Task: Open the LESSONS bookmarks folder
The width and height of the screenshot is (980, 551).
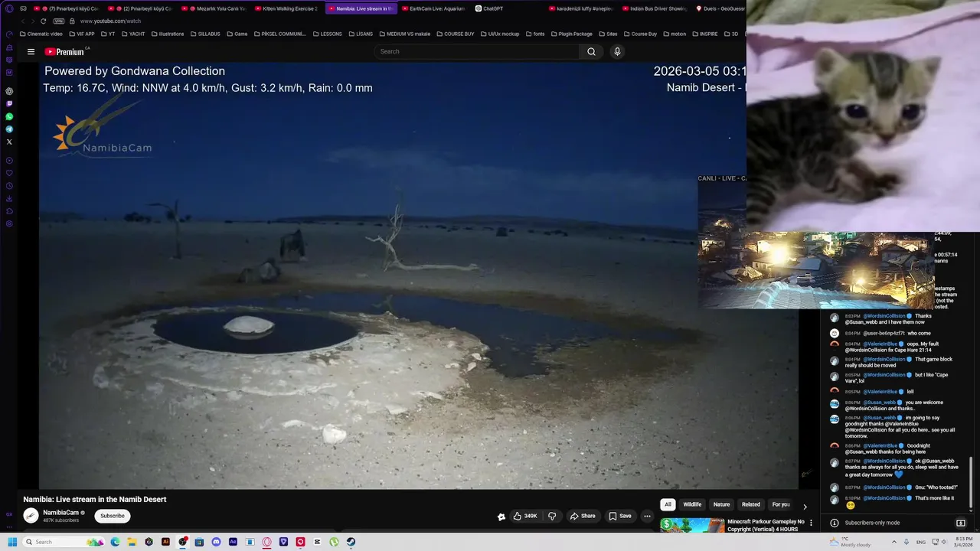Action: (328, 34)
